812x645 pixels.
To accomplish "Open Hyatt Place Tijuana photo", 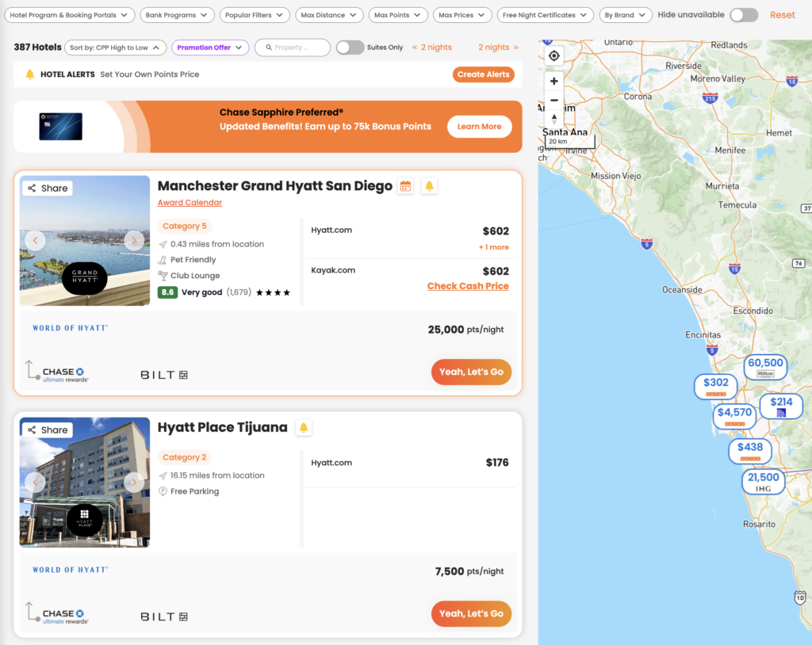I will 85,483.
